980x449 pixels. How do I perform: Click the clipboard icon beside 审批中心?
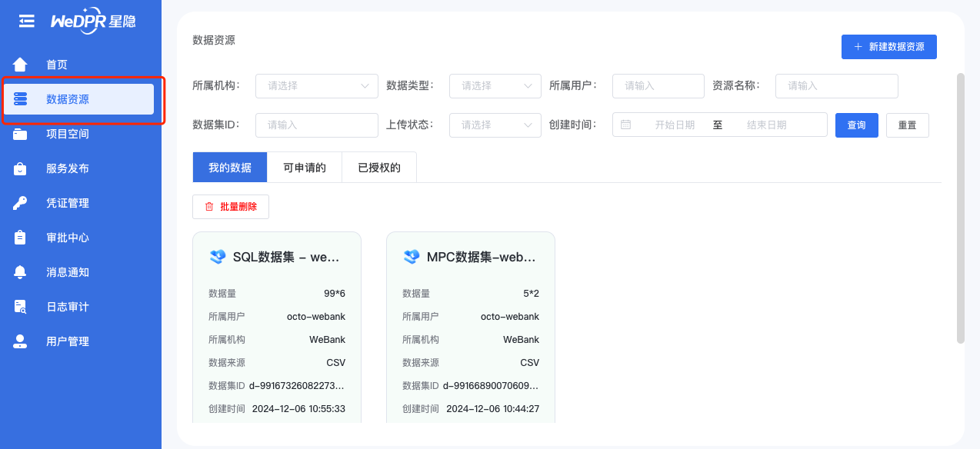click(20, 238)
